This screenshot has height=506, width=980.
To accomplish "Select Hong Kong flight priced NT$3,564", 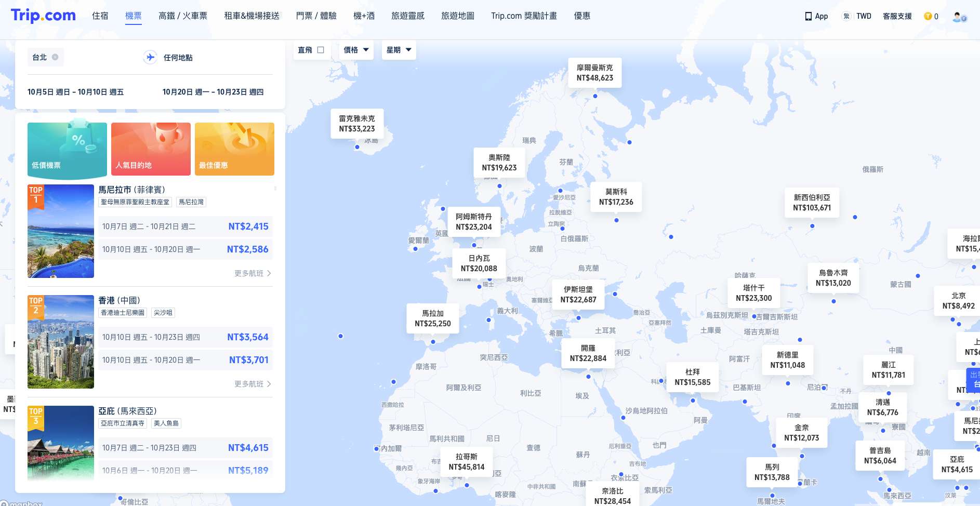I will click(186, 337).
